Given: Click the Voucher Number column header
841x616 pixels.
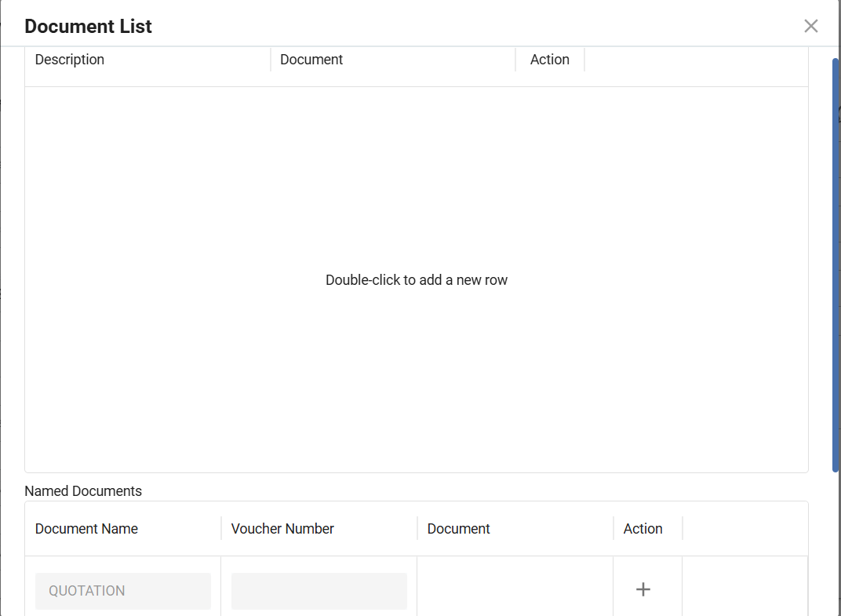Looking at the screenshot, I should [282, 528].
